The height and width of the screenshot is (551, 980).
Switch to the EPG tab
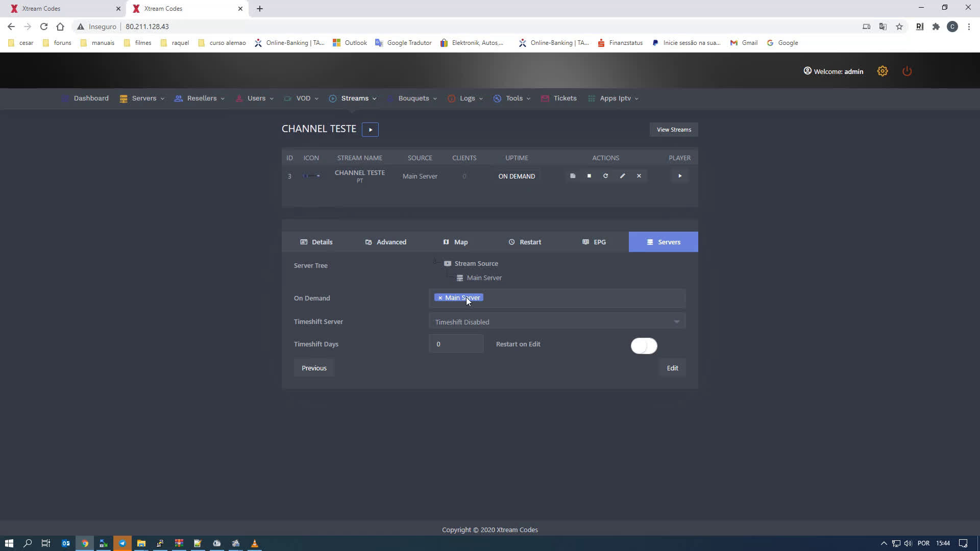(x=594, y=242)
